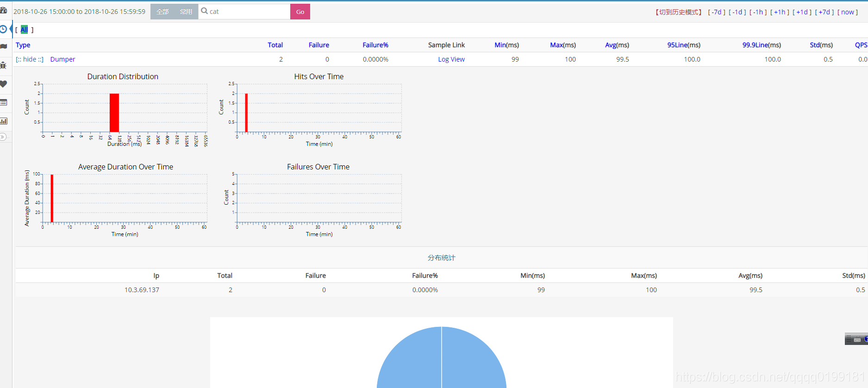The width and height of the screenshot is (868, 388).
Task: Open the heart Heartbeat sidebar icon
Action: point(3,84)
